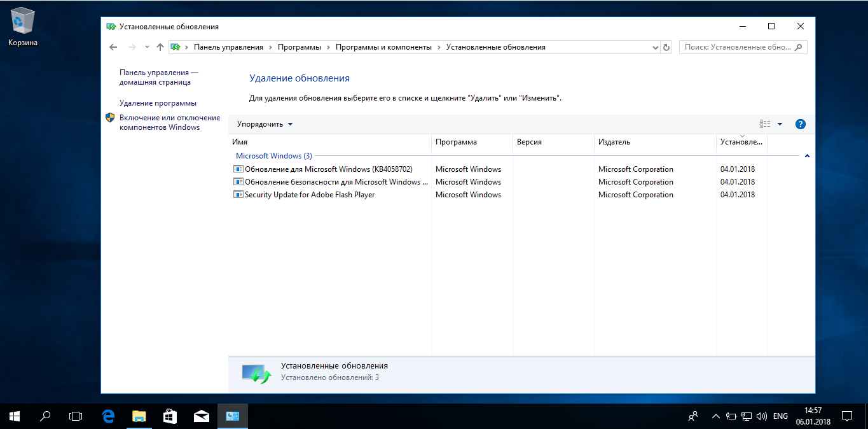The width and height of the screenshot is (868, 429).
Task: Expand address bar history dropdown
Action: [656, 47]
